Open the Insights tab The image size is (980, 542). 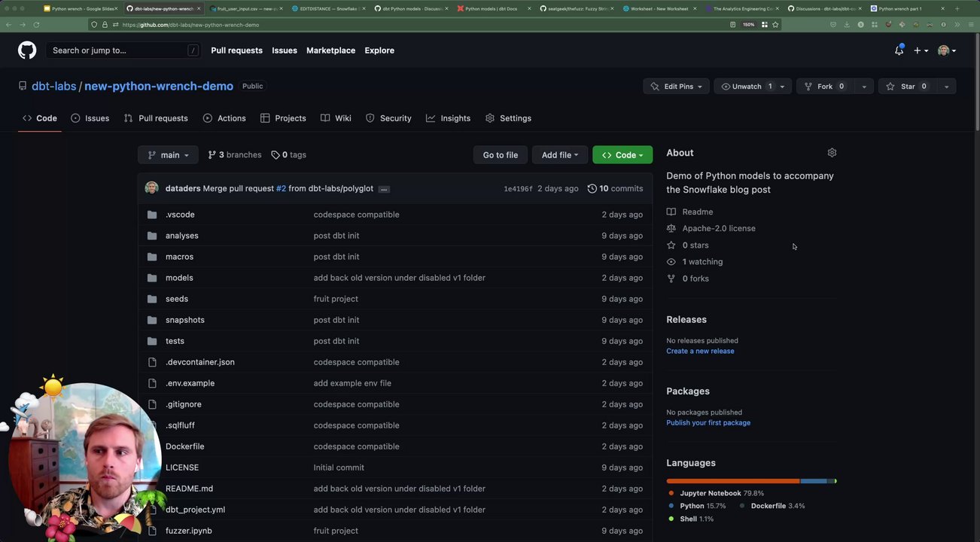tap(448, 118)
